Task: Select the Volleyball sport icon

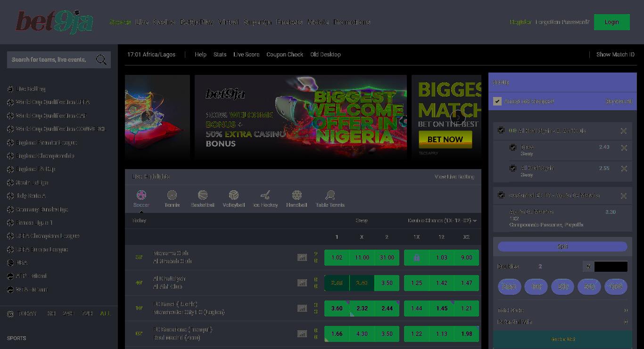Action: [x=234, y=195]
